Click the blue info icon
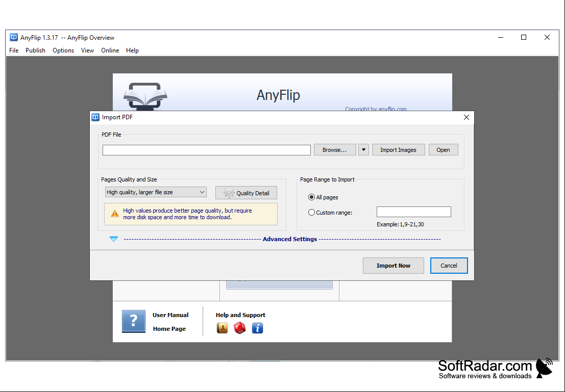 tap(257, 328)
